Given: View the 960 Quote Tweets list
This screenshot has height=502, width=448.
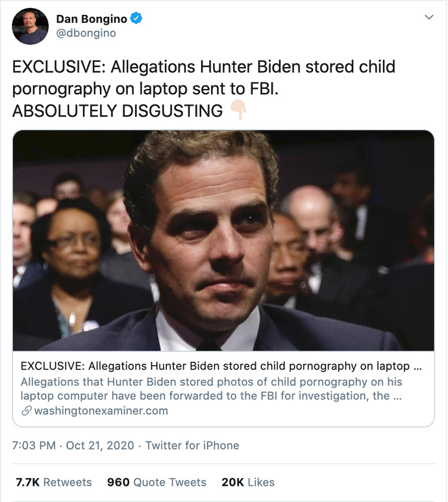Looking at the screenshot, I should [156, 482].
